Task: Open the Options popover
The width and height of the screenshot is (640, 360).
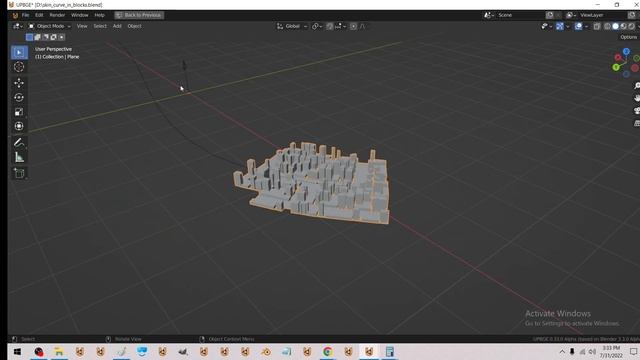Action: point(629,37)
